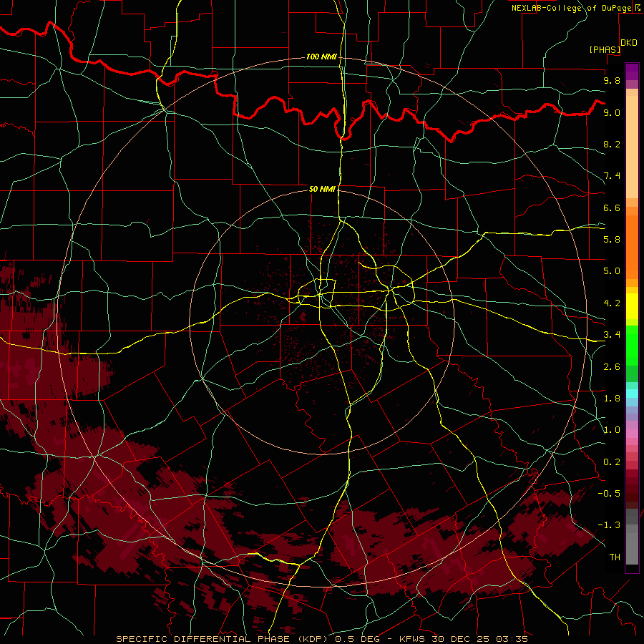Click the [PHAS] label above the color scale
This screenshot has width=644, height=644.
[x=605, y=49]
